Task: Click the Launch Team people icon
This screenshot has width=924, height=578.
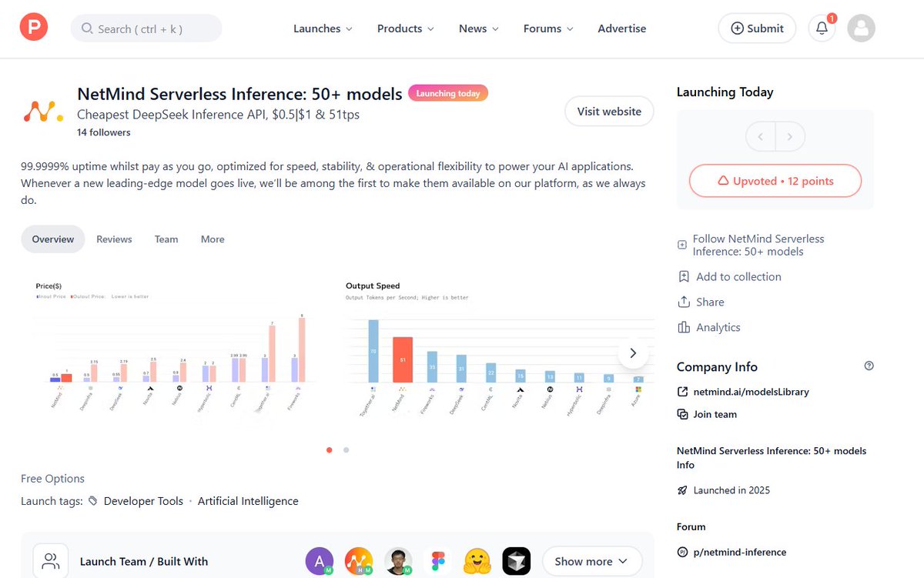Action: (51, 561)
